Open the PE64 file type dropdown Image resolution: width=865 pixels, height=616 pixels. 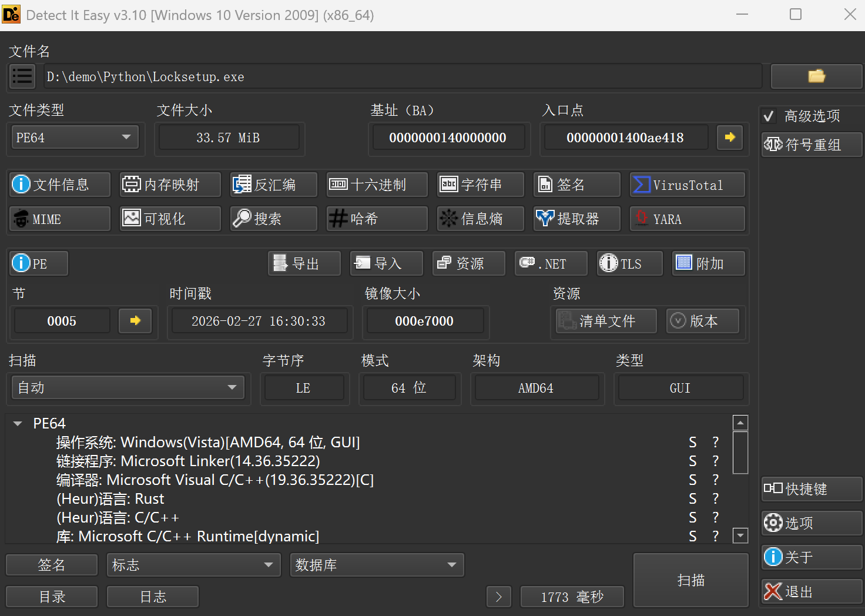coord(74,138)
